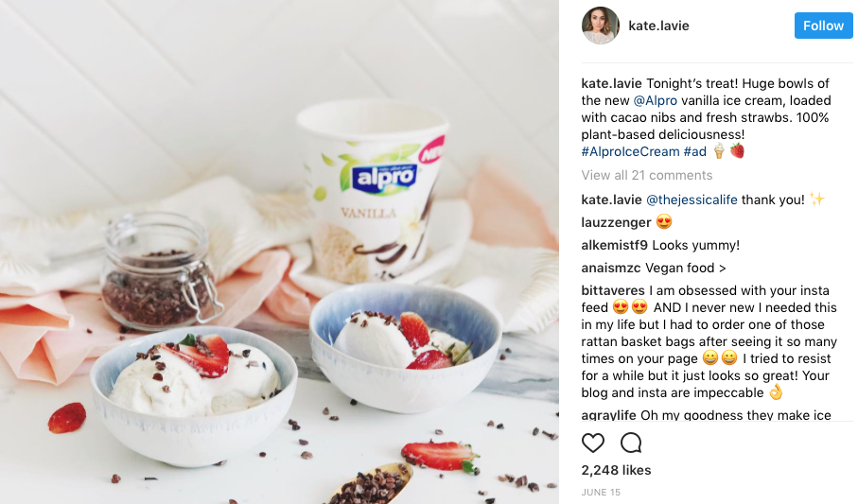Follow kate.lavie with the blue button
This screenshot has height=504, width=858.
(823, 26)
